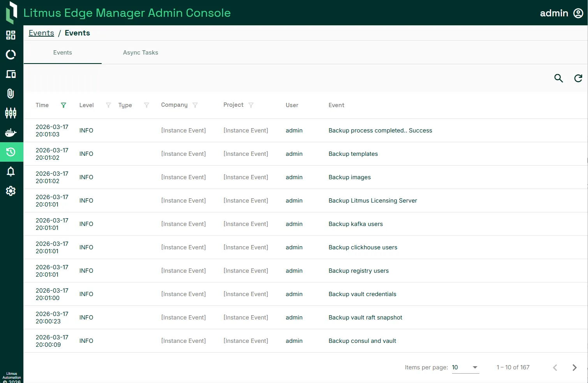Click INFO level of 'Backup templates' row

point(86,154)
